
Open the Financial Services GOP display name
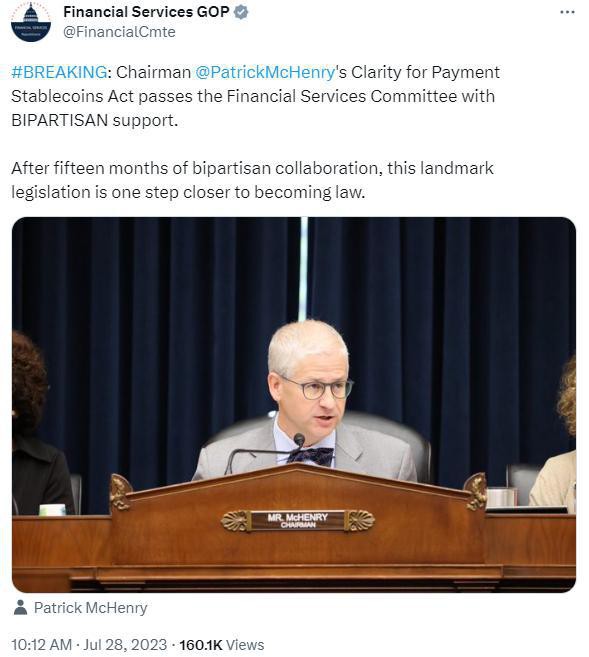tap(146, 12)
